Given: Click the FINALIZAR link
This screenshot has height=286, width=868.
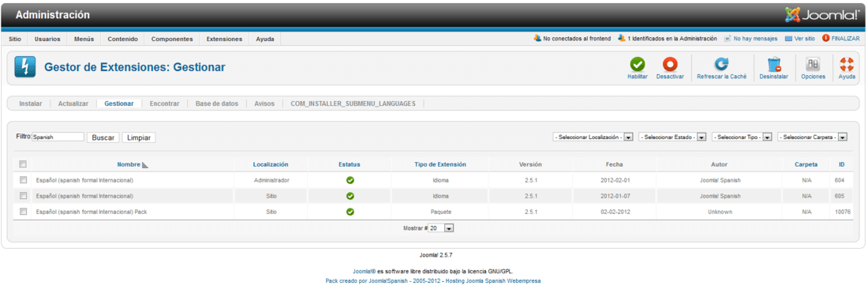Looking at the screenshot, I should [845, 39].
